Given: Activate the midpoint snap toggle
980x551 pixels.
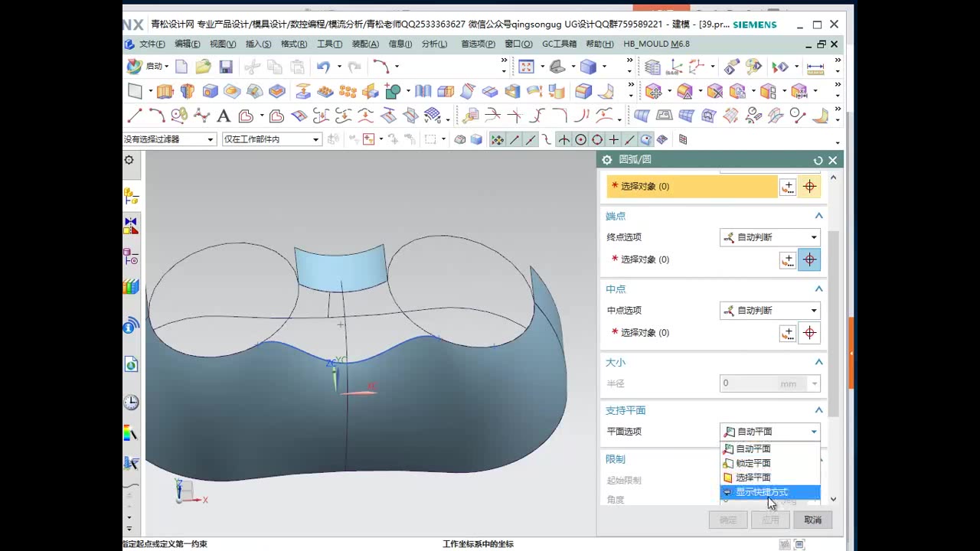Looking at the screenshot, I should [529, 139].
